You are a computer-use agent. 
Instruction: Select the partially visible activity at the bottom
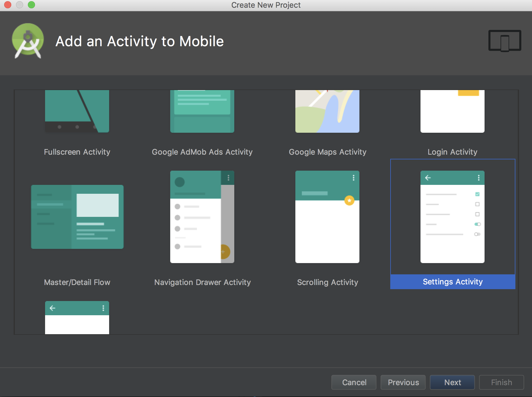point(77,317)
